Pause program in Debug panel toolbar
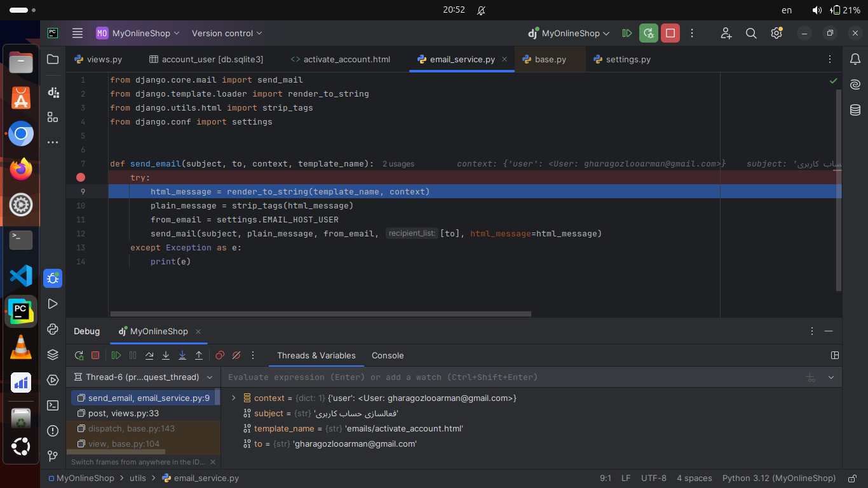 click(x=133, y=355)
